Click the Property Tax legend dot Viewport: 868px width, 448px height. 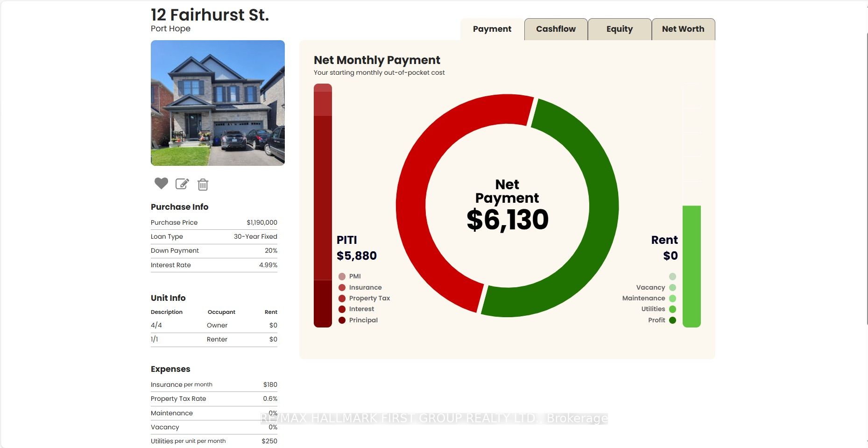coord(342,298)
